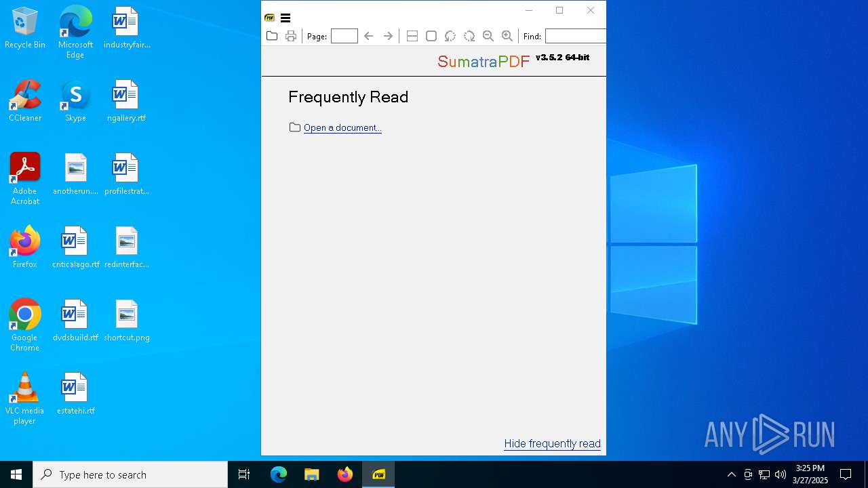Open File Explorer from the taskbar
Image resolution: width=868 pixels, height=488 pixels.
[x=312, y=474]
